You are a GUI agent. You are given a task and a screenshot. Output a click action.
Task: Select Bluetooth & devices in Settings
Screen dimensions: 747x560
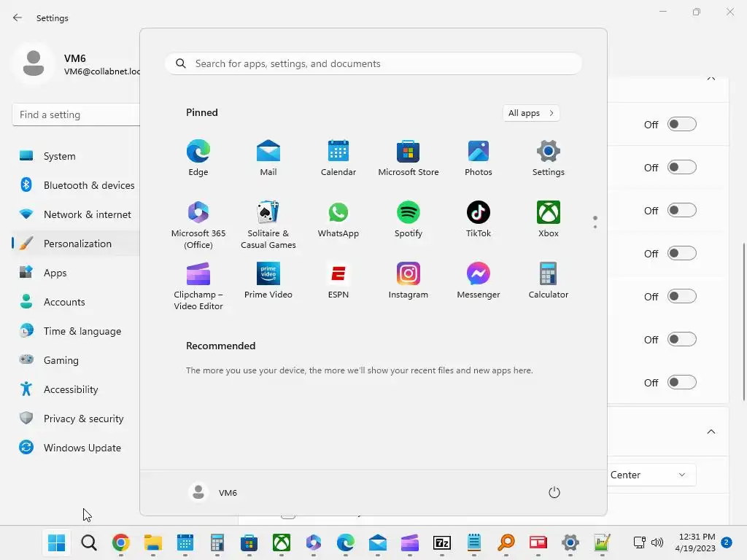pyautogui.click(x=76, y=185)
